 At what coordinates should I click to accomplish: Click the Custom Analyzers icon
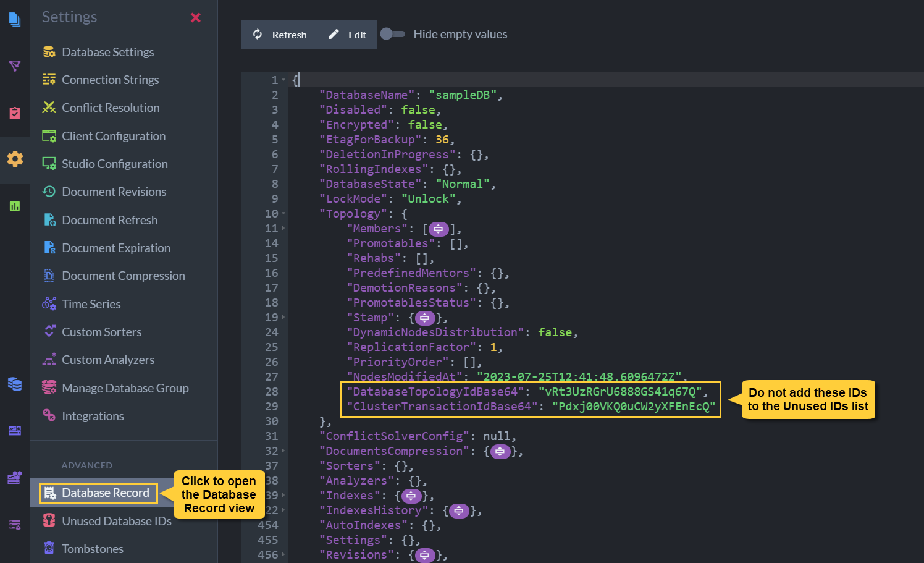pyautogui.click(x=49, y=359)
